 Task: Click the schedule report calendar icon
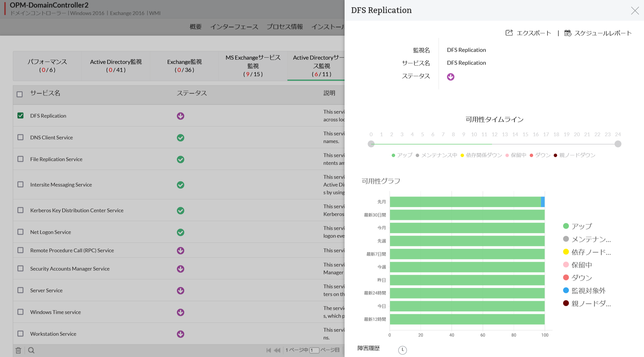point(567,33)
